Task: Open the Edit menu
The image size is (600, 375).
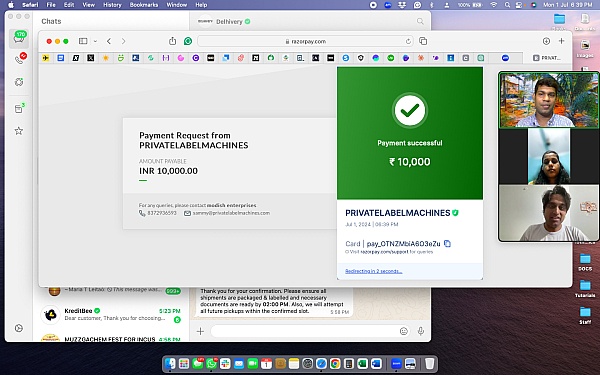Action: pos(69,5)
